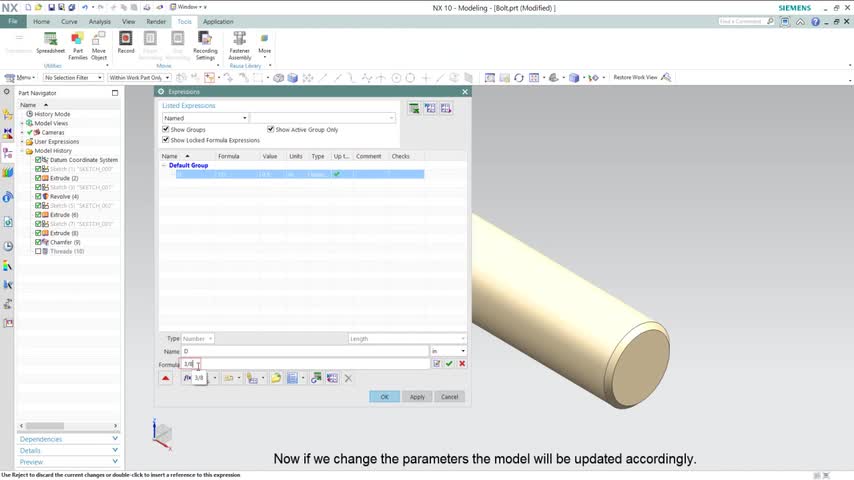Click in the Formula input field
The height and width of the screenshot is (480, 854).
(x=305, y=363)
